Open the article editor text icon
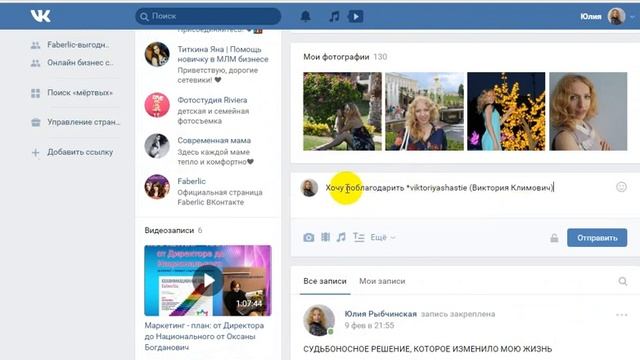This screenshot has width=640, height=360. (x=358, y=237)
